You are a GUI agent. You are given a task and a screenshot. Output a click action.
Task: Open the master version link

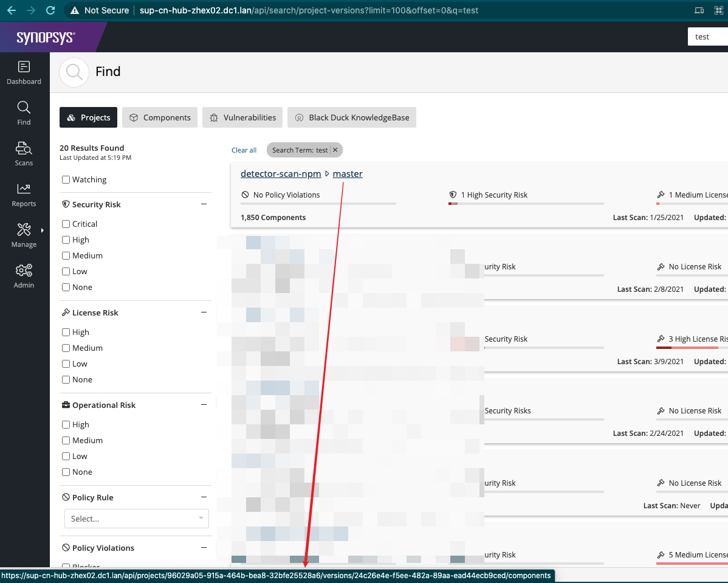[x=348, y=174]
